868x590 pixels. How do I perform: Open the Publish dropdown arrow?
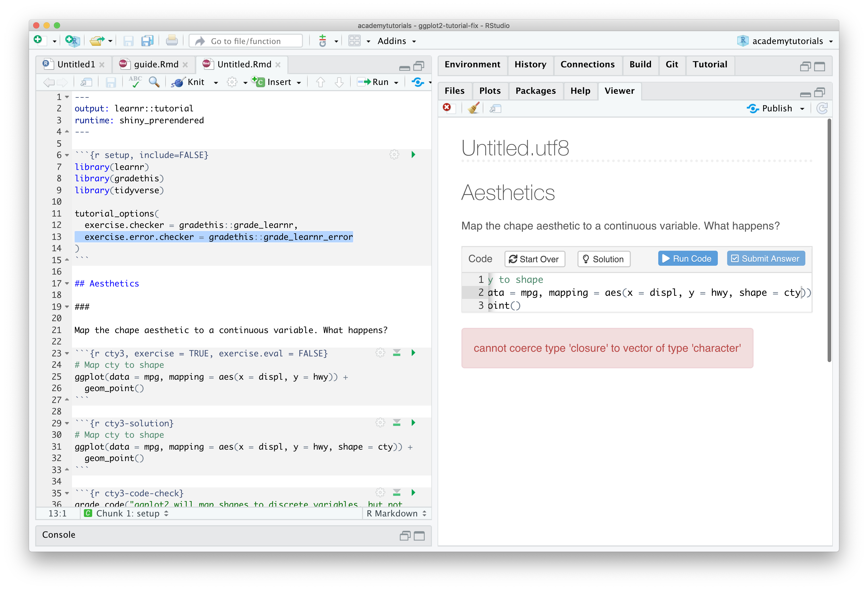802,108
